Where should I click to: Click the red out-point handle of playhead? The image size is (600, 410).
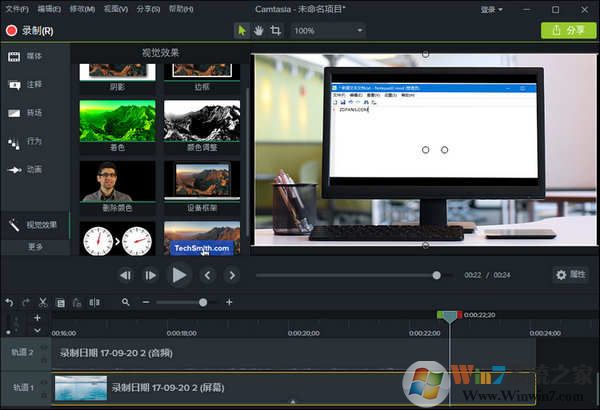pos(459,315)
